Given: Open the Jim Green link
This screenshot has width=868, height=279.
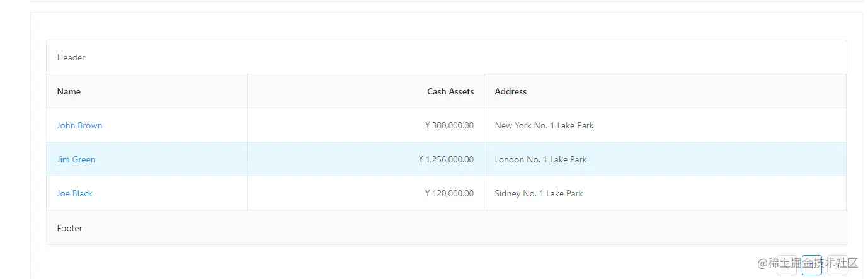Looking at the screenshot, I should point(76,159).
